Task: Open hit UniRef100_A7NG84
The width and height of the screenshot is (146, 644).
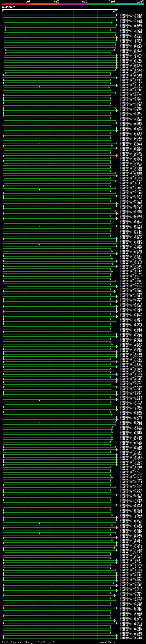Action: 131,30
